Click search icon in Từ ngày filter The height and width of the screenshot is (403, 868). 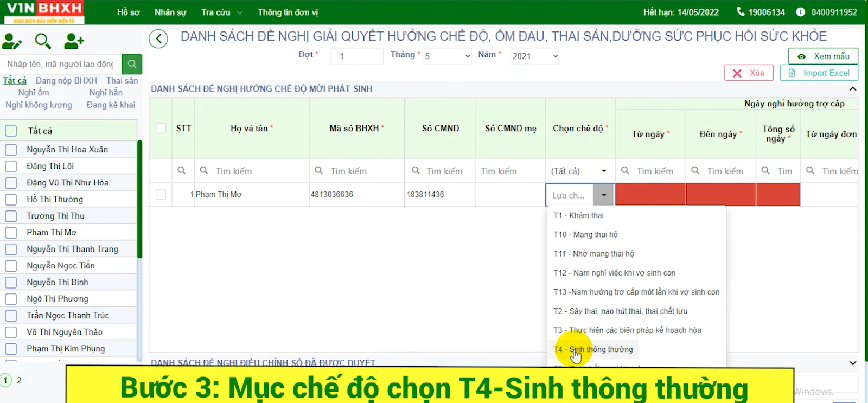[625, 170]
